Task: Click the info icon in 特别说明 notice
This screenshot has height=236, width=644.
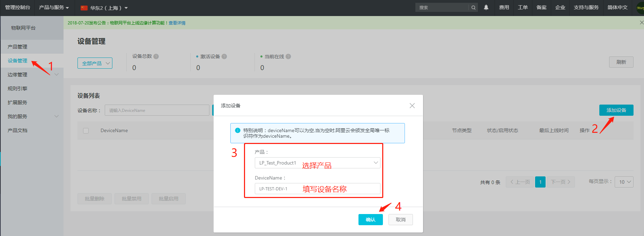Action: (238, 130)
